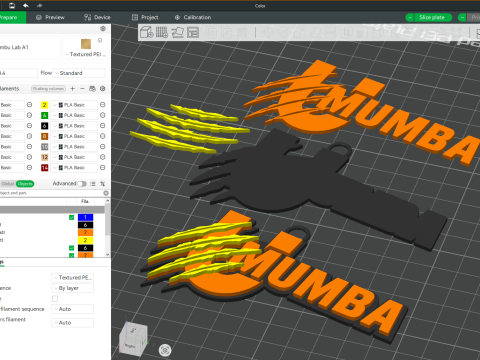Click blue filament 1 cell in object list
480x360 pixels.
click(x=85, y=217)
